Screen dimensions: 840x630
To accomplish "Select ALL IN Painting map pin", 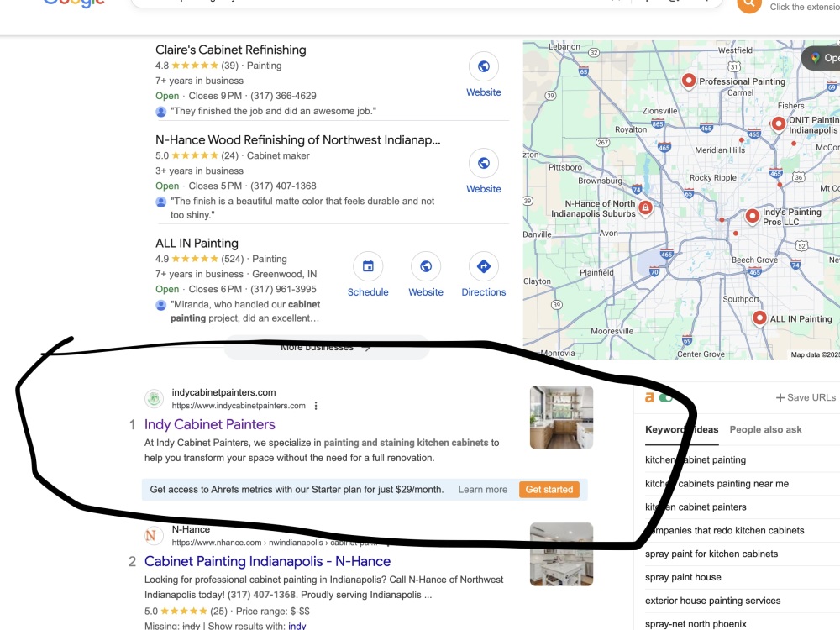I will (x=759, y=318).
